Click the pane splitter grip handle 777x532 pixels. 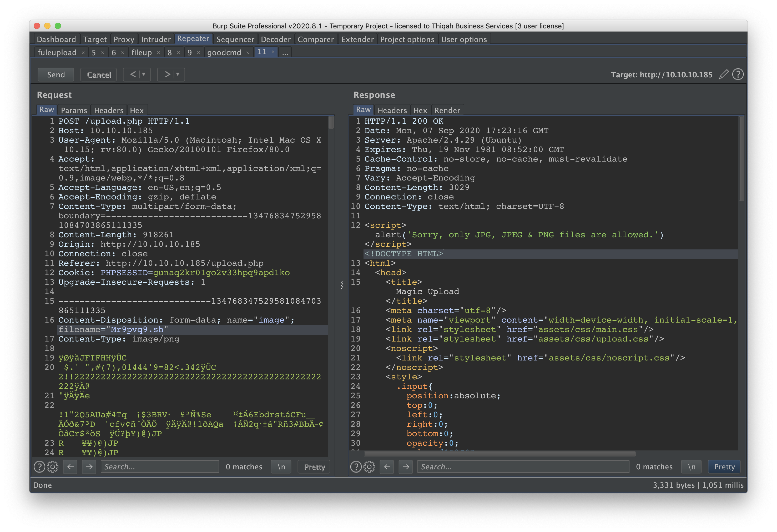[x=342, y=285]
